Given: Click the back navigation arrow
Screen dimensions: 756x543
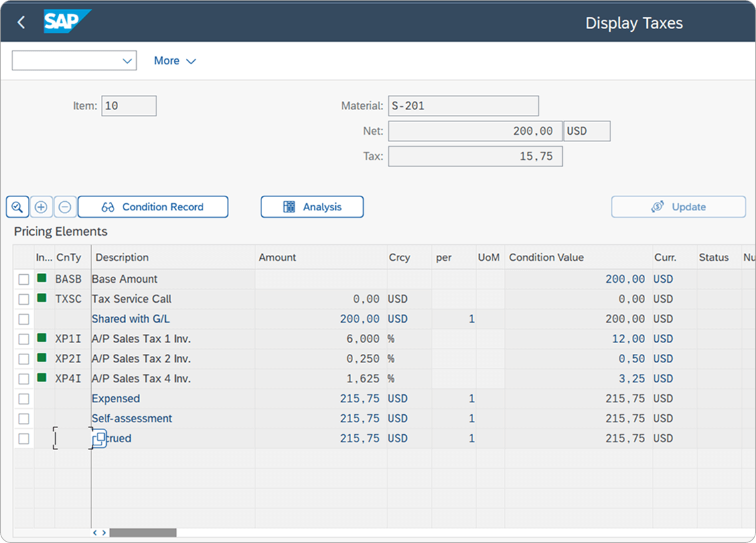Looking at the screenshot, I should pyautogui.click(x=19, y=21).
